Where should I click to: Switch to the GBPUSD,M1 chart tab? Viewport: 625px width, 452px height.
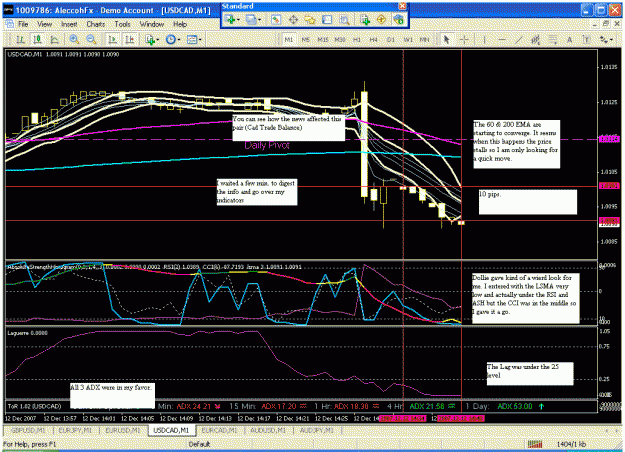coord(28,430)
